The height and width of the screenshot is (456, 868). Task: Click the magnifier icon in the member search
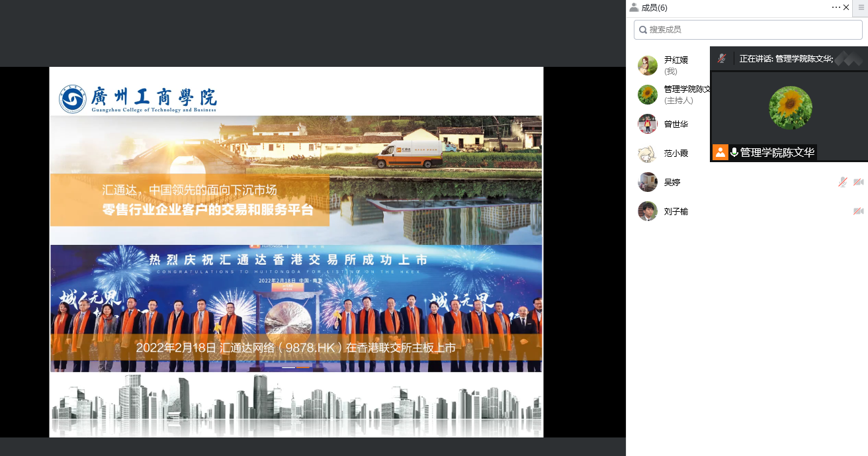tap(642, 30)
